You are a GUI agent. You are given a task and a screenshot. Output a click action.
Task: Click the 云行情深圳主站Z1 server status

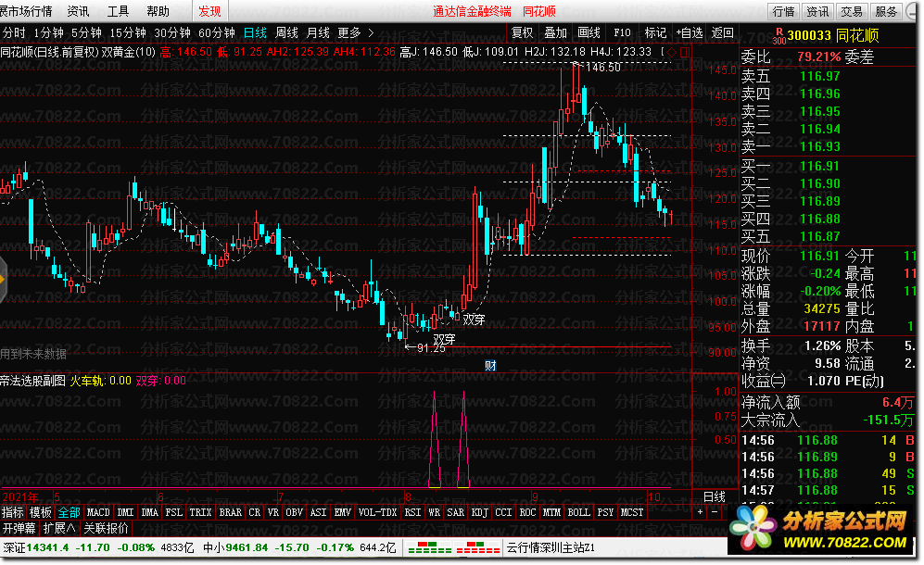pos(551,548)
